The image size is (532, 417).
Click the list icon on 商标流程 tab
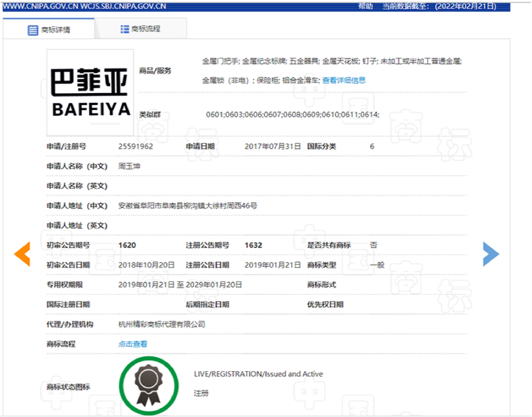click(124, 29)
